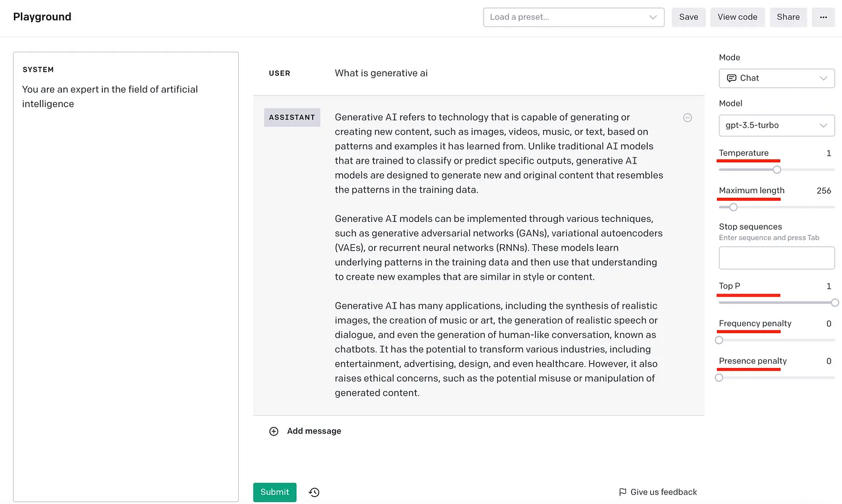Click the Save button
842x504 pixels.
tap(689, 17)
